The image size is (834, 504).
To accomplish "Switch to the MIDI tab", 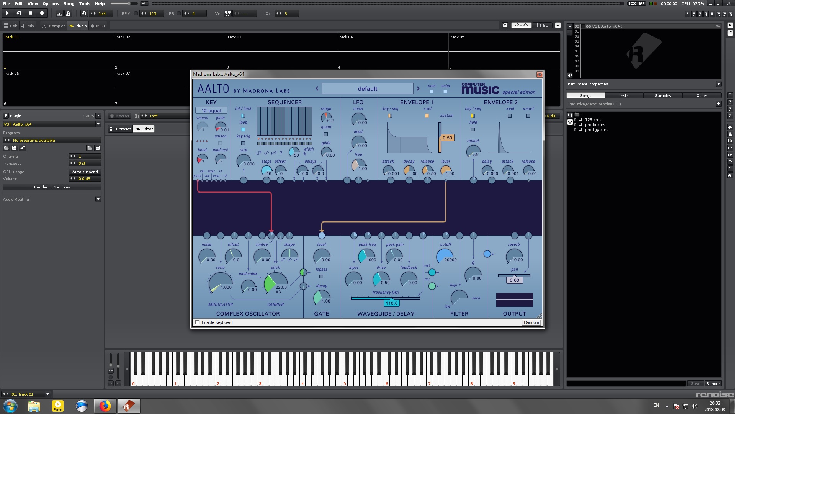I will coord(98,26).
